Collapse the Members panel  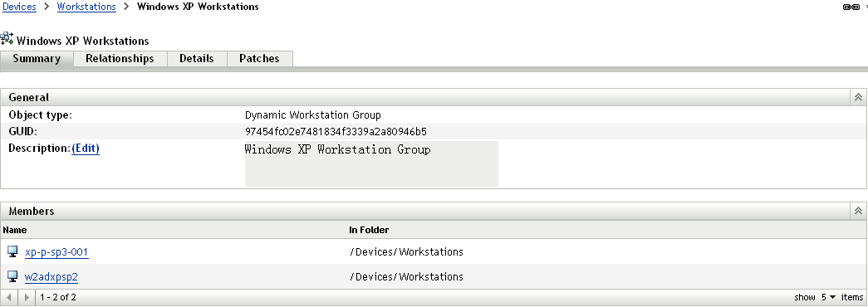[x=858, y=211]
